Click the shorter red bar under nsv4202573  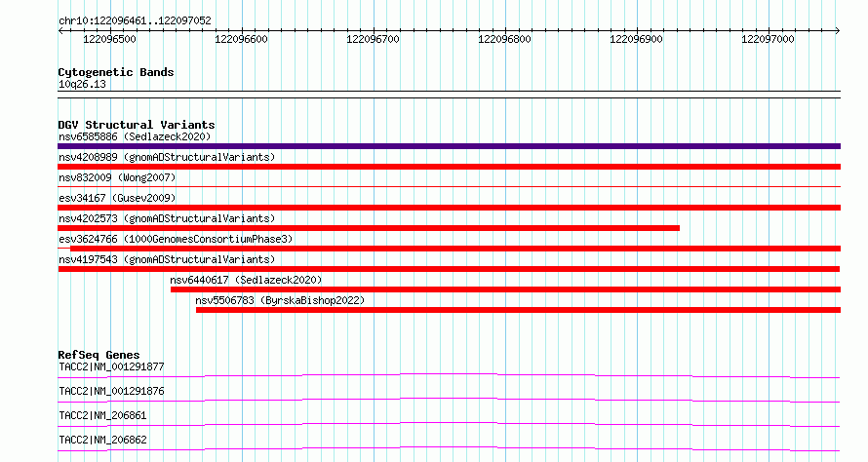pos(369,228)
